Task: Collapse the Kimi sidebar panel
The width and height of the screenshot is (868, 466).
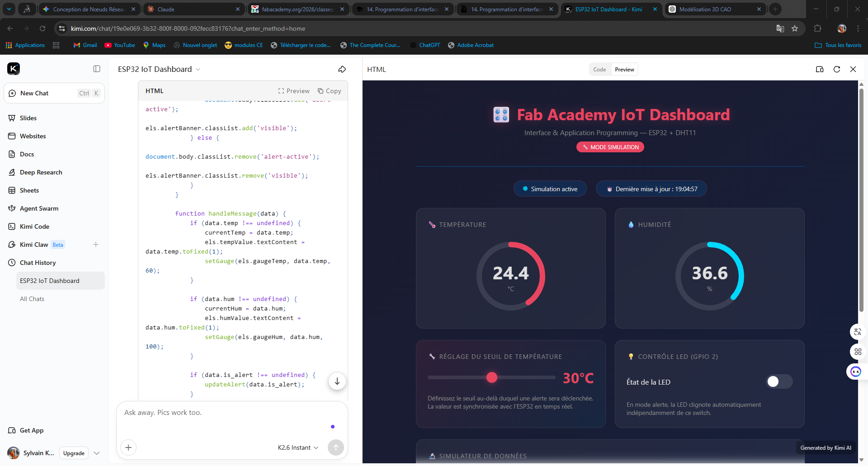Action: point(97,69)
